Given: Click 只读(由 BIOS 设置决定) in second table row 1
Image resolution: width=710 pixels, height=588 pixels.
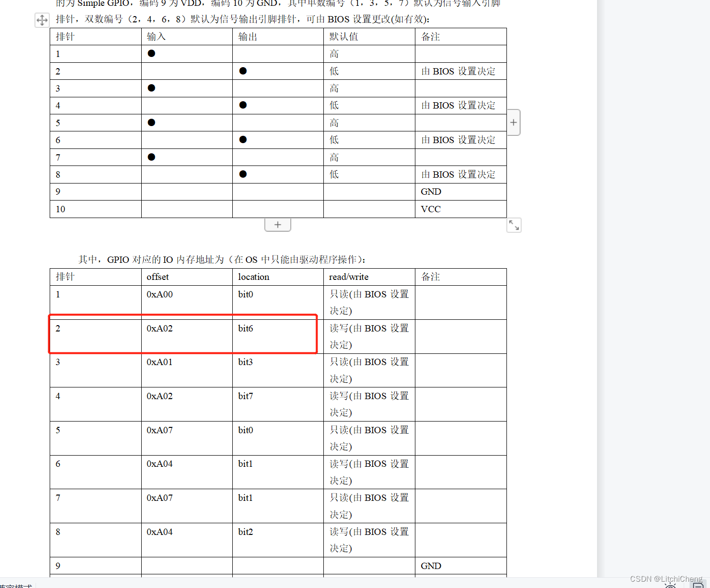Looking at the screenshot, I should pyautogui.click(x=369, y=302).
